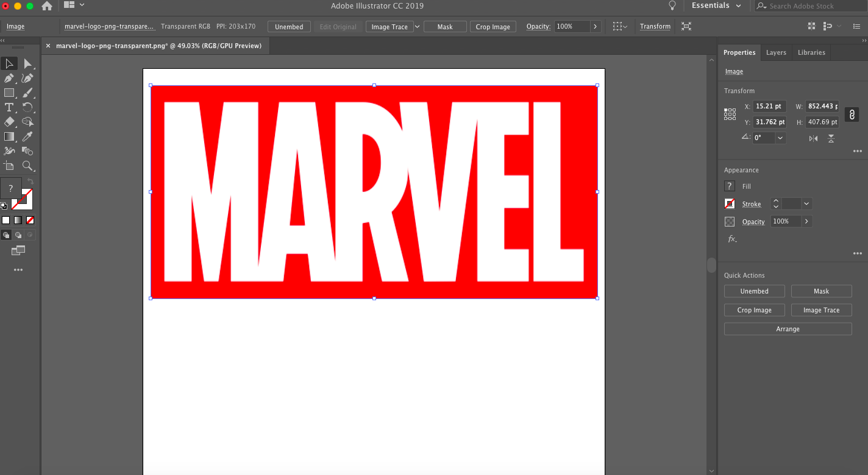
Task: Select the Rotate tool
Action: click(x=27, y=107)
